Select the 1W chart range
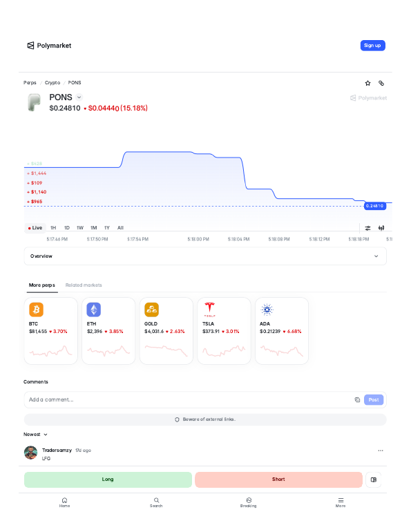411x532 pixels. 80,228
